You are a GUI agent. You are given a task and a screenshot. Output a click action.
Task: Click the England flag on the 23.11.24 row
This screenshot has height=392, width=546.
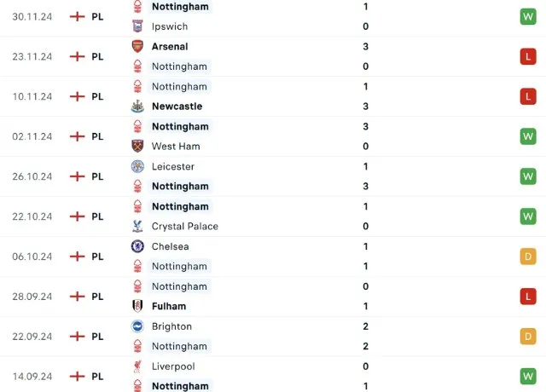pyautogui.click(x=77, y=56)
